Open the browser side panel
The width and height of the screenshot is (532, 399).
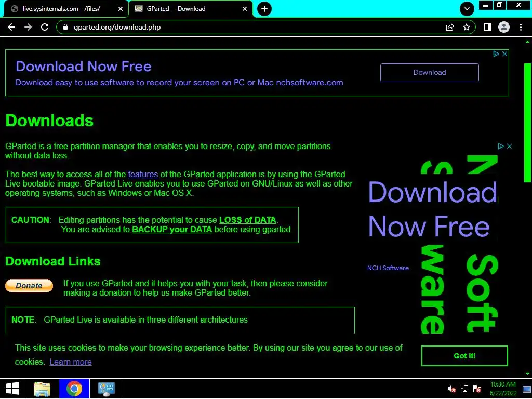(487, 27)
